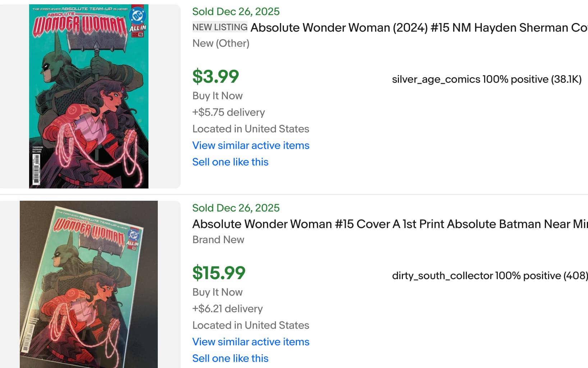The height and width of the screenshot is (368, 588).
Task: Click the +$6.21 delivery text
Action: (227, 309)
